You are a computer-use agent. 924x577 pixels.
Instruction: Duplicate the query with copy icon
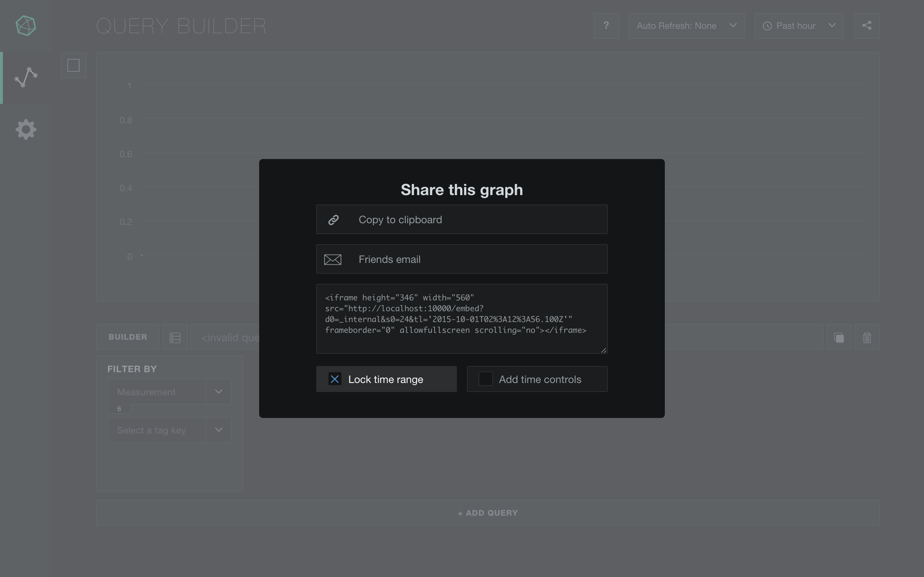pyautogui.click(x=839, y=337)
